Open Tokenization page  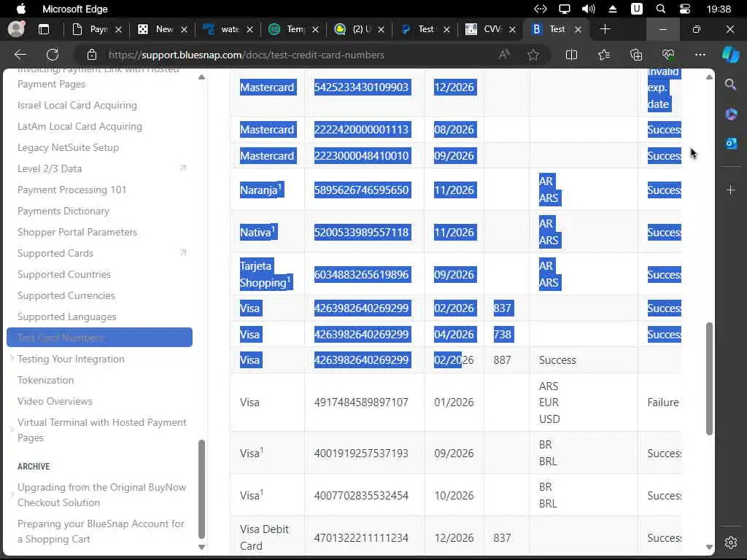(x=46, y=380)
